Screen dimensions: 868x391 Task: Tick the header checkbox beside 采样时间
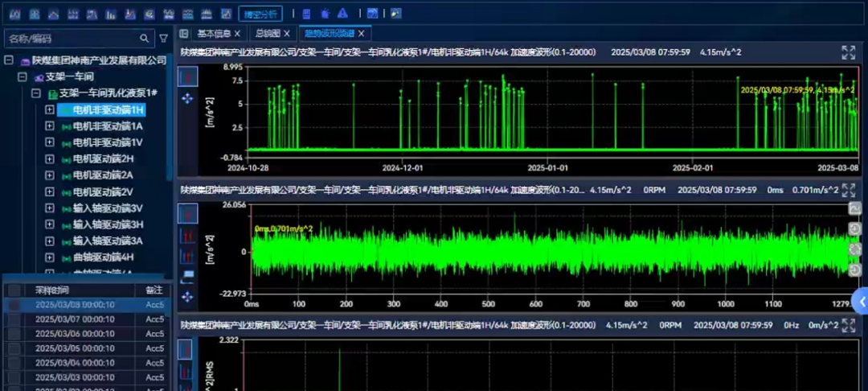click(14, 290)
